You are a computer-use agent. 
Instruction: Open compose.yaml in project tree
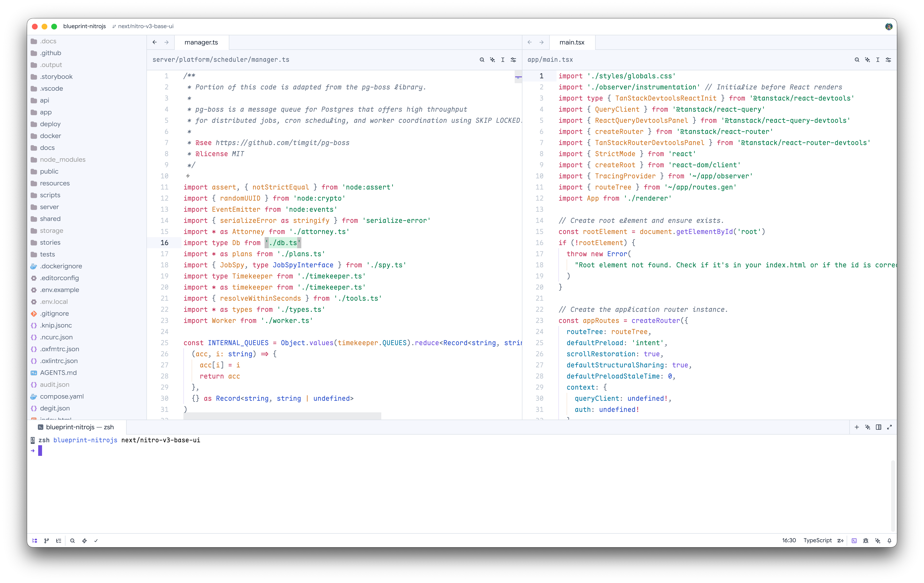[87, 396]
